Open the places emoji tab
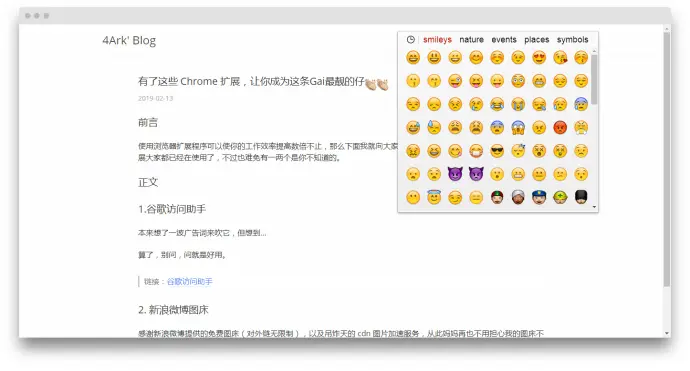 [536, 40]
